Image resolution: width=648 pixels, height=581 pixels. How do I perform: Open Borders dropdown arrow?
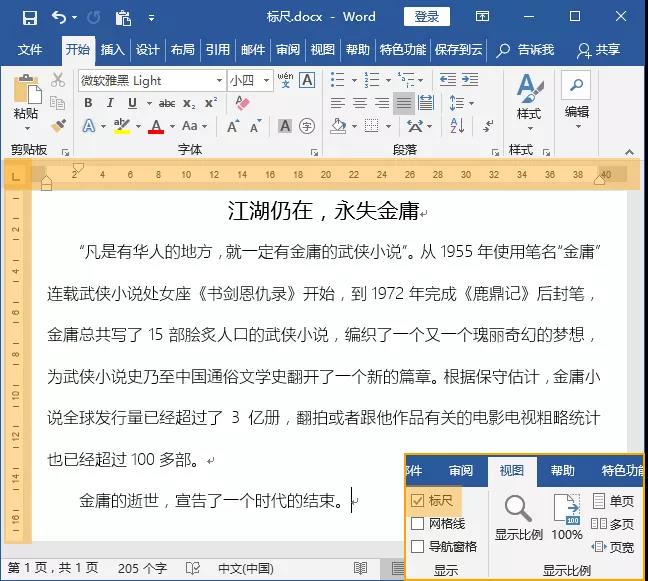click(388, 126)
